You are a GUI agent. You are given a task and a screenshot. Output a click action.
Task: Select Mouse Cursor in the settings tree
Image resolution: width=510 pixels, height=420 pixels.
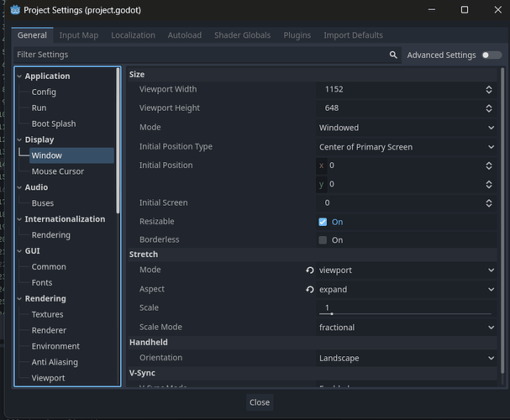(58, 171)
